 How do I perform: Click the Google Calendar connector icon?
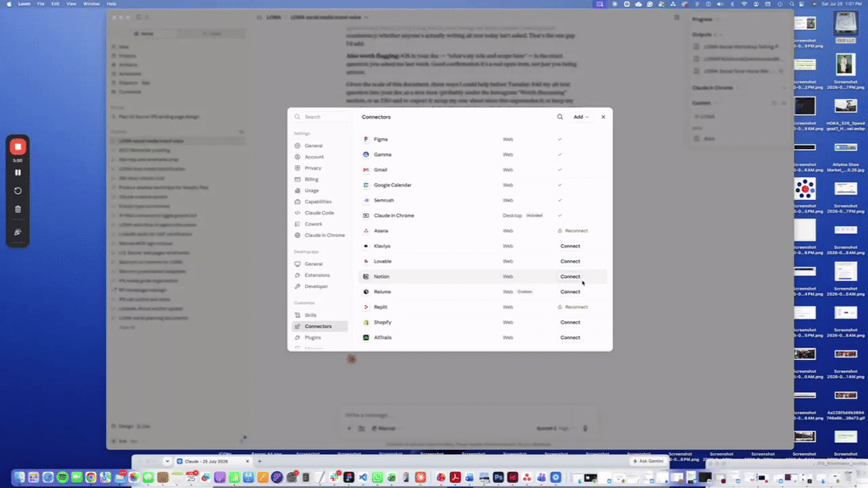pyautogui.click(x=366, y=185)
